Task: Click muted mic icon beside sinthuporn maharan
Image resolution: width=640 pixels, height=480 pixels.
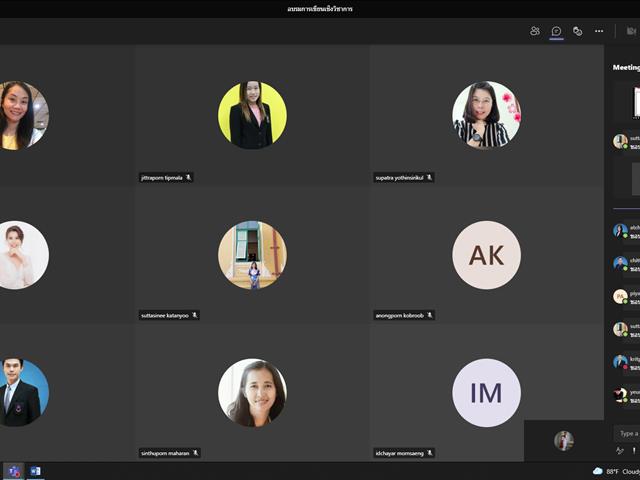Action: [195, 453]
